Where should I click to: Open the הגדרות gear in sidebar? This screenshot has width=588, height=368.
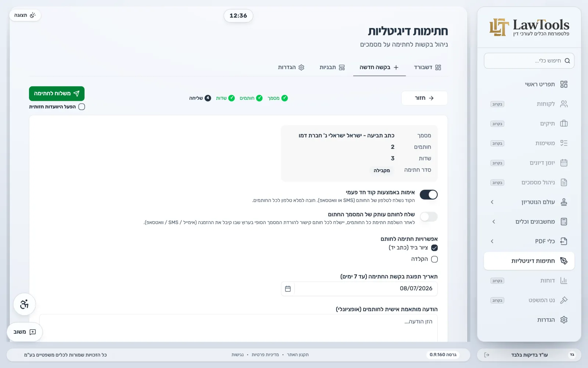[564, 320]
